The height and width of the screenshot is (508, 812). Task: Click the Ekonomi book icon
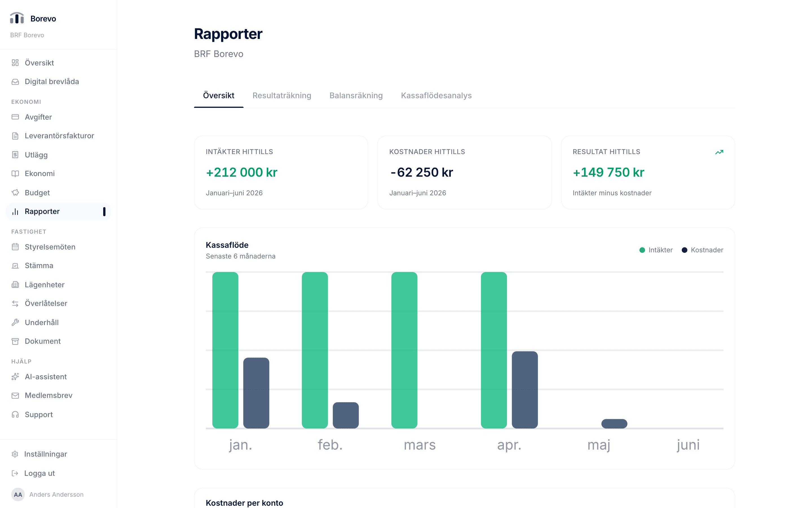click(x=15, y=174)
